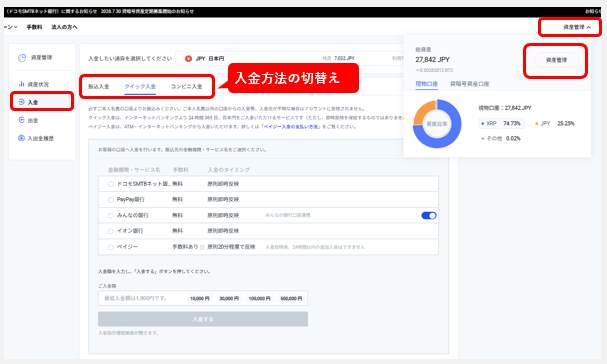This screenshot has width=607, height=364.
Task: Select the イオン銀行 radio button
Action: pos(110,231)
